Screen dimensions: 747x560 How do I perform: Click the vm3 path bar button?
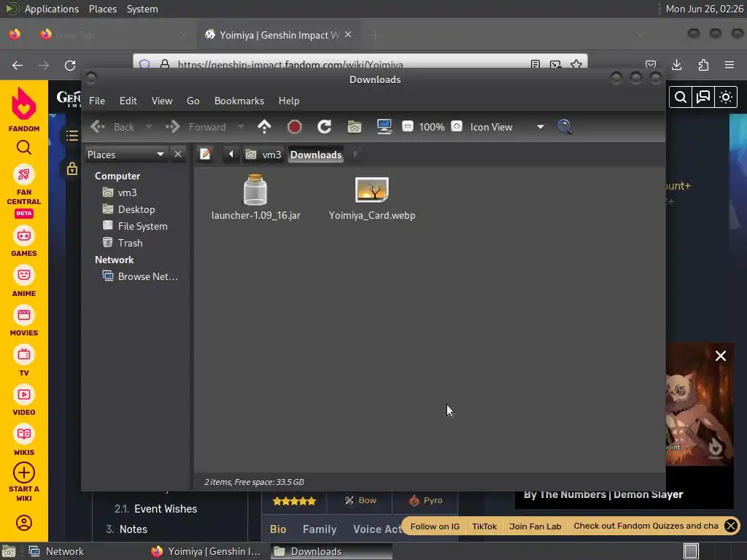coord(263,155)
